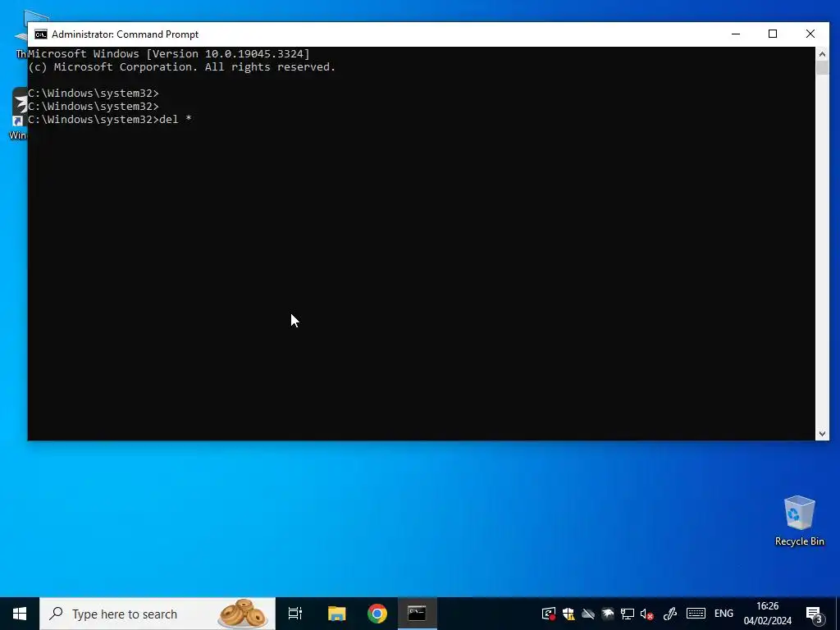This screenshot has height=630, width=840.
Task: Minimize the Command Prompt window
Action: click(736, 34)
